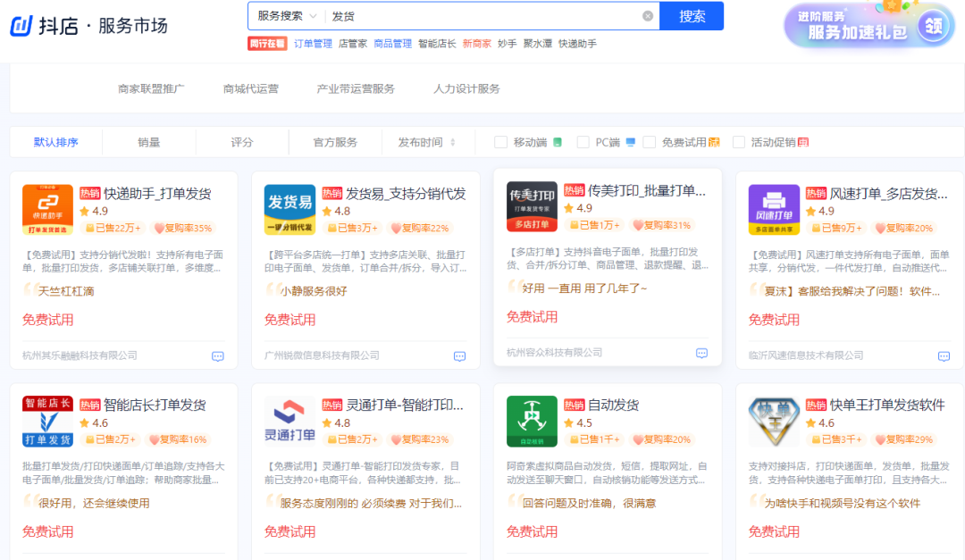Filter by 官方服务 tab
The image size is (965, 560).
(x=335, y=142)
